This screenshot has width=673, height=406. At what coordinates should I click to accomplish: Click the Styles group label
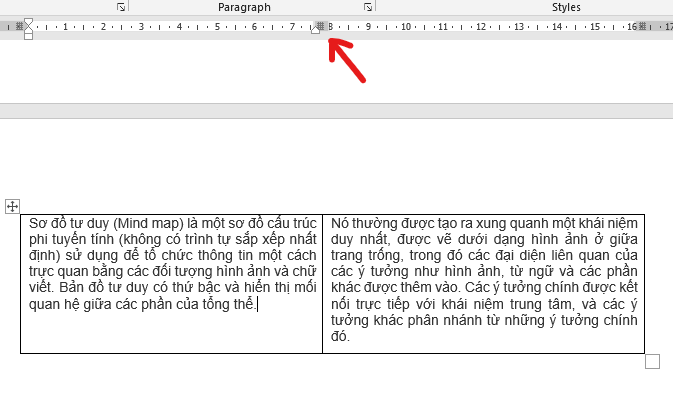(x=566, y=7)
